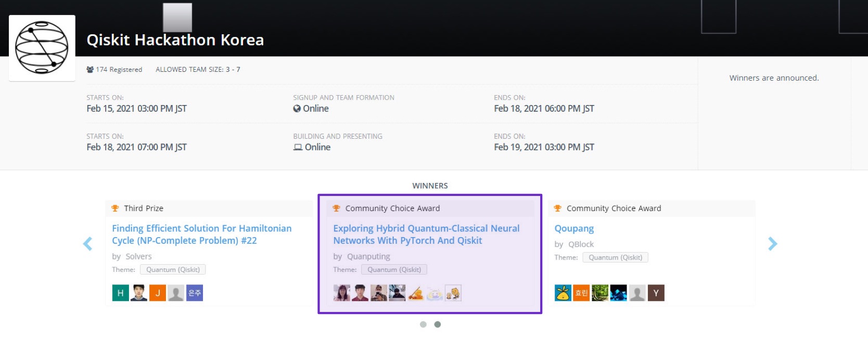Click the Quantum (Qiskit) theme tag under Solvers
This screenshot has height=340, width=868.
pyautogui.click(x=173, y=270)
